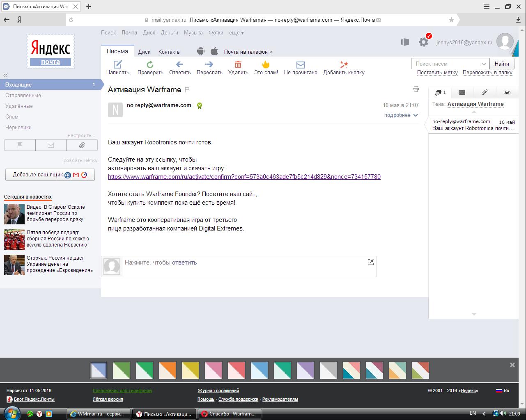
Task: Open settings gear icon
Action: pos(423,42)
